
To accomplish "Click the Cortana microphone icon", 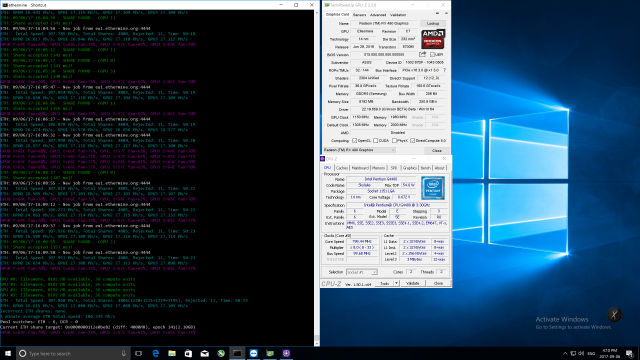I will pos(123,353).
